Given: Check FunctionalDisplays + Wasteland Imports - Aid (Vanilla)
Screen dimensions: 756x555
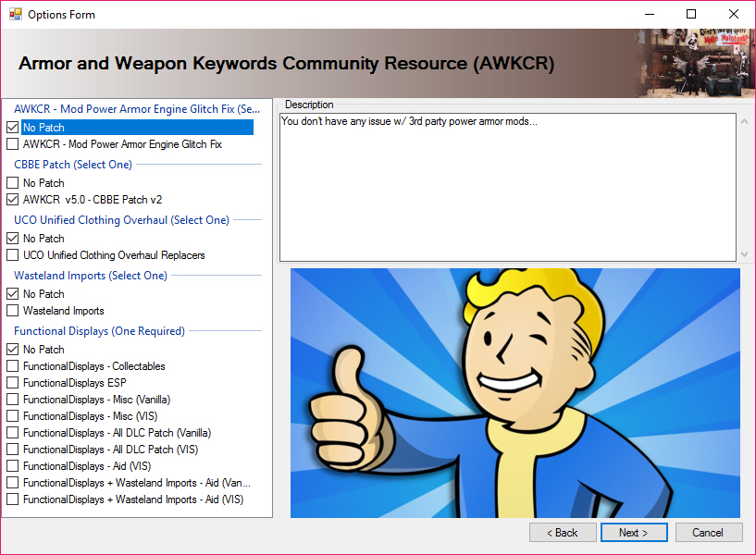Looking at the screenshot, I should (13, 483).
